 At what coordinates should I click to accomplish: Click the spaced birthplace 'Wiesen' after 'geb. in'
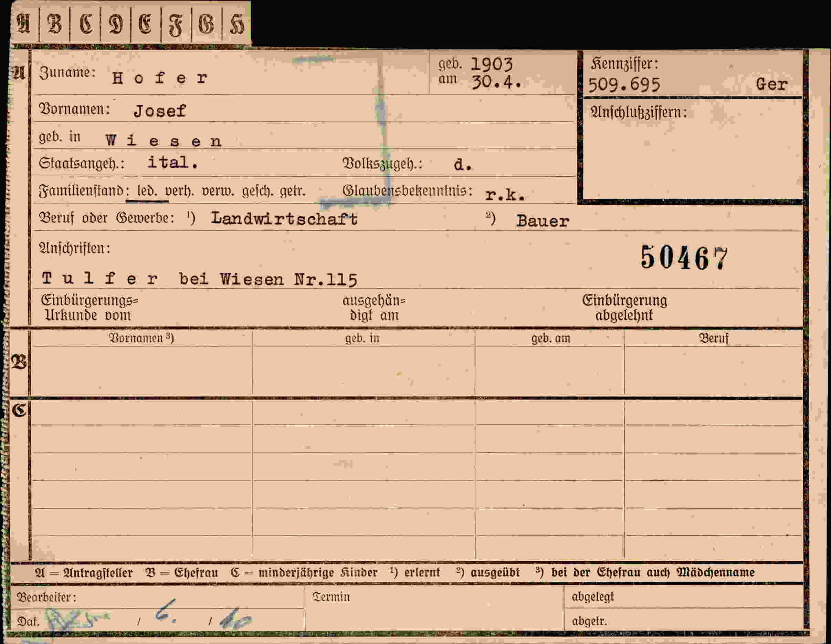pos(164,141)
